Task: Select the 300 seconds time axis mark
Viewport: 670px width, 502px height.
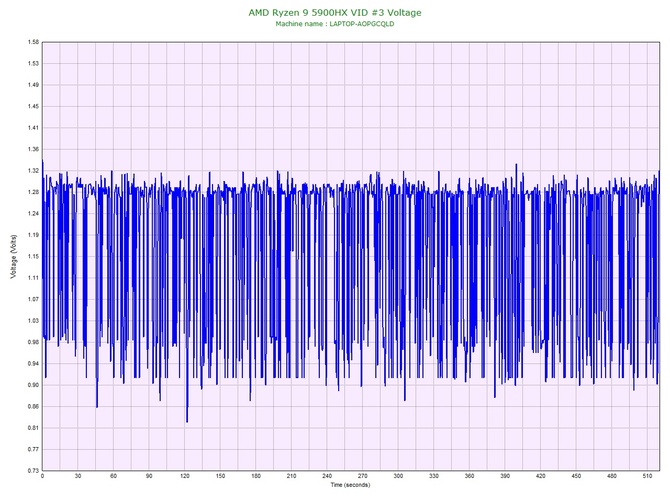Action: (398, 477)
